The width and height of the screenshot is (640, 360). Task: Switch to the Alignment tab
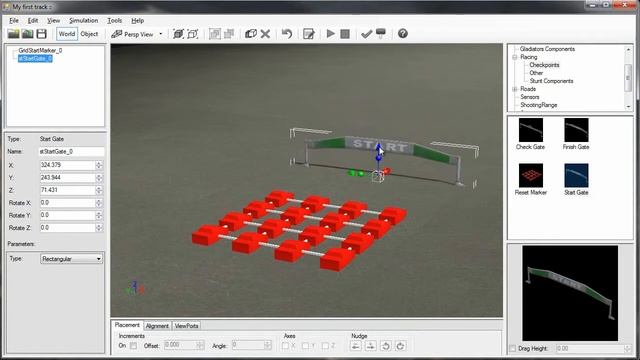pyautogui.click(x=157, y=326)
